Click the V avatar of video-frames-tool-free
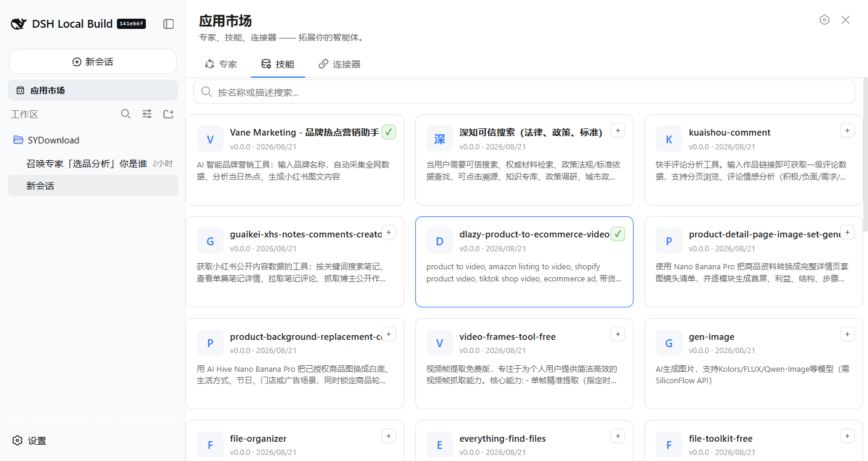Viewport: 868px width, 461px height. (439, 343)
